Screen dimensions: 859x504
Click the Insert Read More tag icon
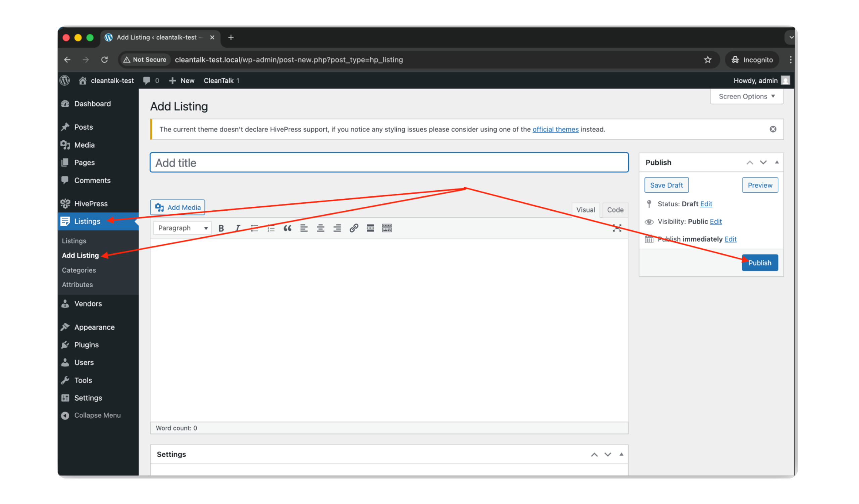click(x=370, y=228)
